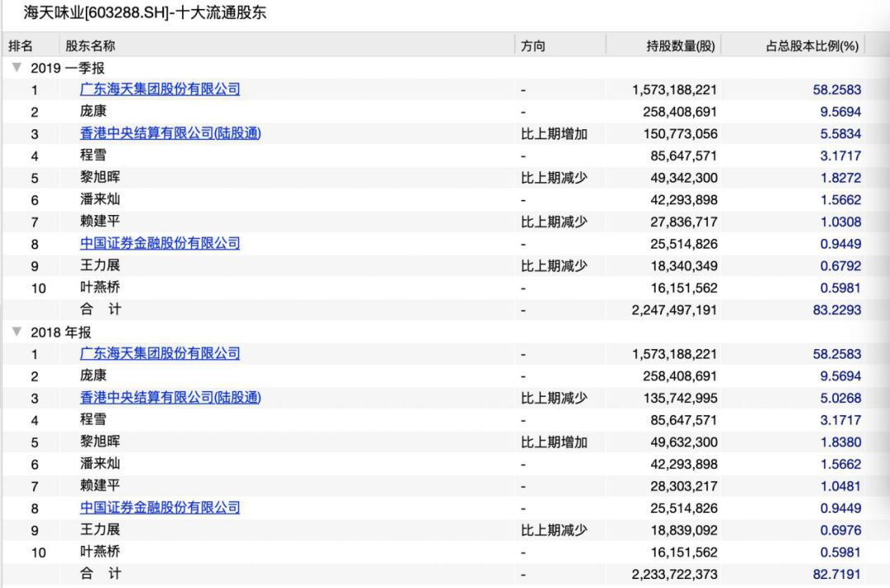Image resolution: width=890 pixels, height=588 pixels.
Task: Select 叶燕桥 in the 2018 年报 section
Action: coord(100,552)
